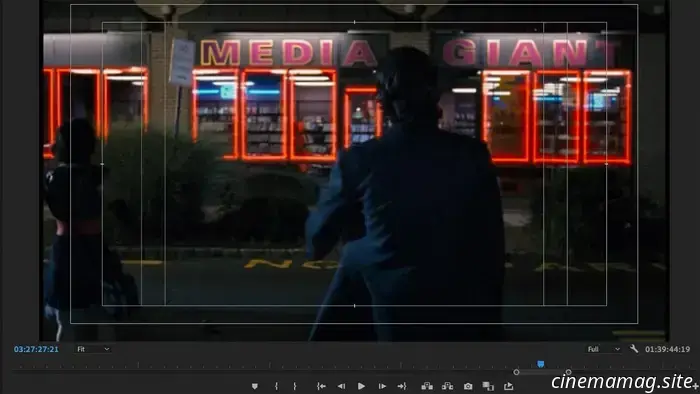The height and width of the screenshot is (394, 700).
Task: Click the Add Marker shield icon
Action: [x=254, y=386]
